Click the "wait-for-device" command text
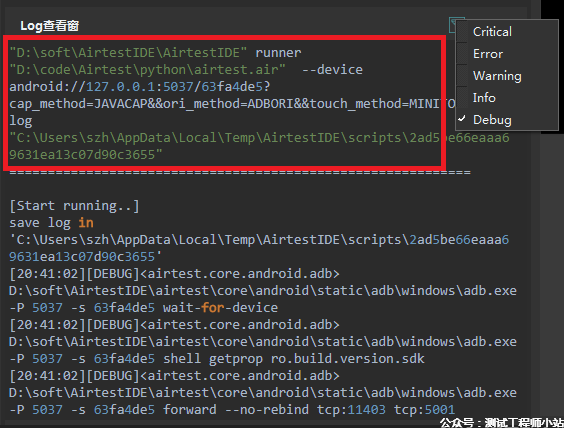The image size is (564, 428). pyautogui.click(x=220, y=308)
